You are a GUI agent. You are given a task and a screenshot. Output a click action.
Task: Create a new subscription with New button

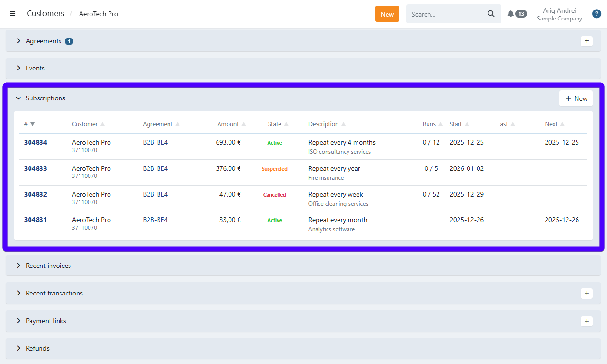(x=576, y=98)
